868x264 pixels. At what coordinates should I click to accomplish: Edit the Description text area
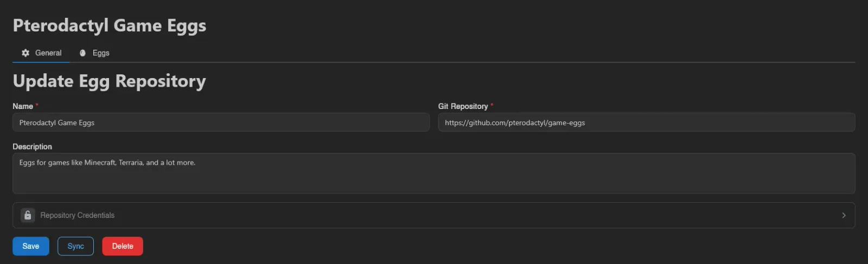click(x=434, y=173)
